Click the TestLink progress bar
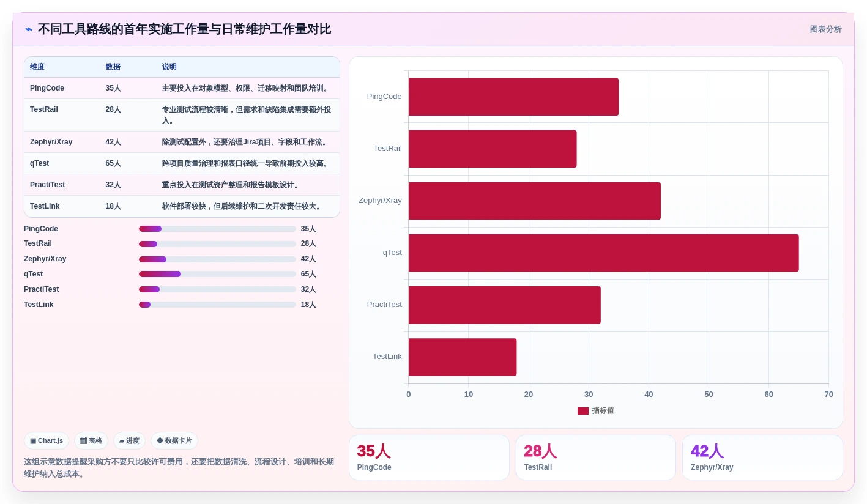The height and width of the screenshot is (504, 867). [217, 305]
